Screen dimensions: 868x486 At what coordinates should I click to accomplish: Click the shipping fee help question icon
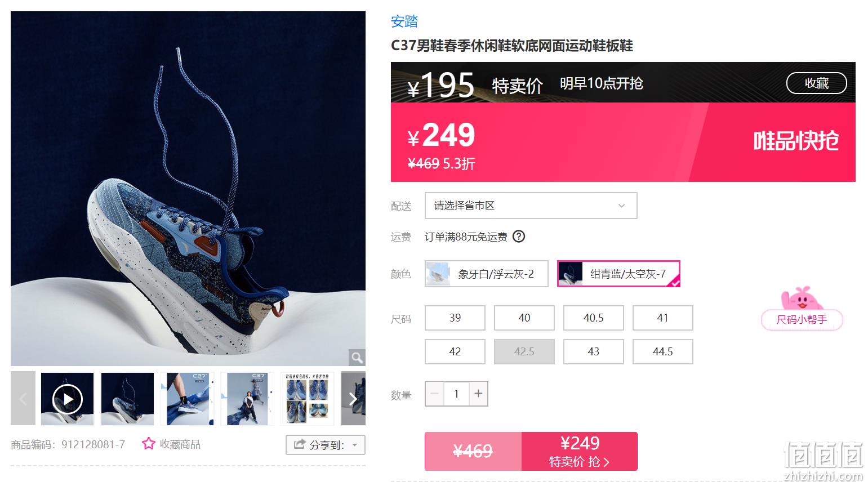coord(519,237)
